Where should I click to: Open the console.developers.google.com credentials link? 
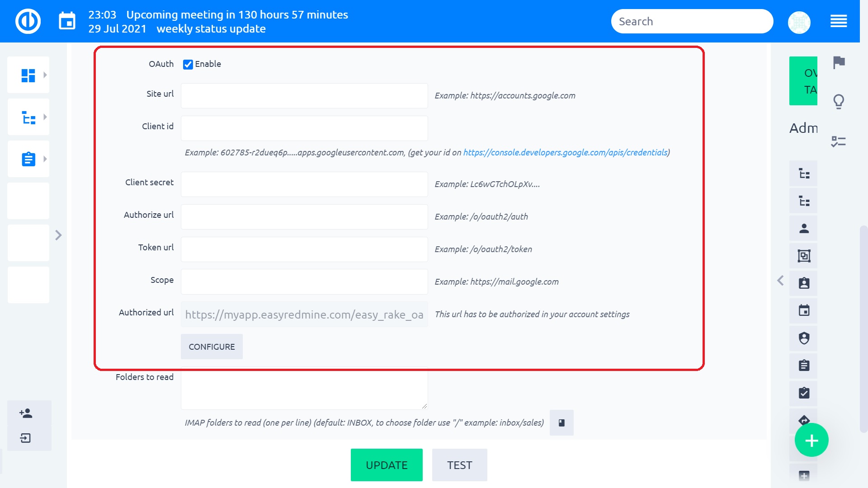click(x=565, y=153)
